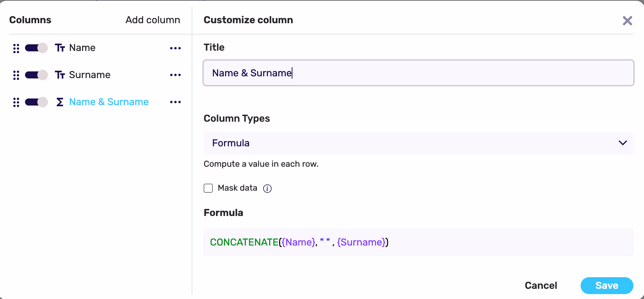This screenshot has width=644, height=299.
Task: Click the {Name} reference in the formula
Action: 299,242
